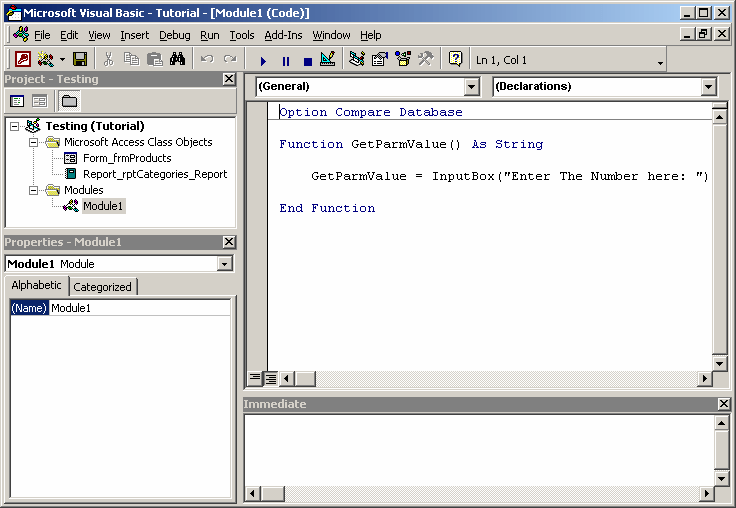736x508 pixels.
Task: Click the View Code icon in Project panel
Action: pyautogui.click(x=17, y=101)
